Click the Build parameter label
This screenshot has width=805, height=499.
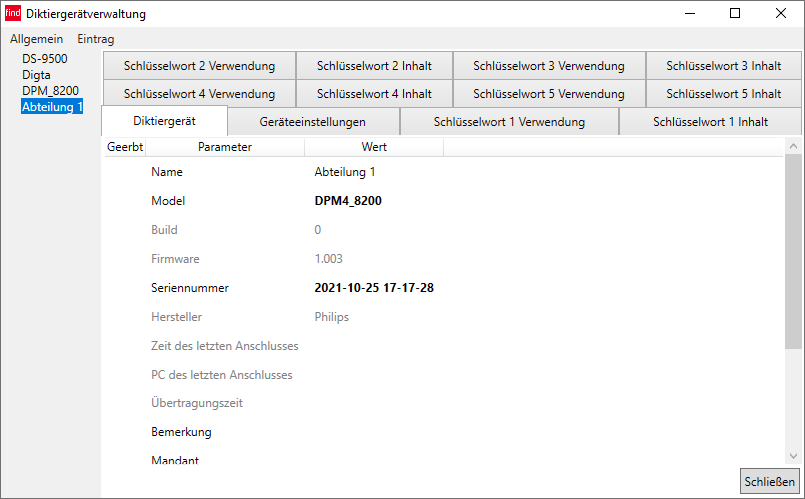coord(164,230)
